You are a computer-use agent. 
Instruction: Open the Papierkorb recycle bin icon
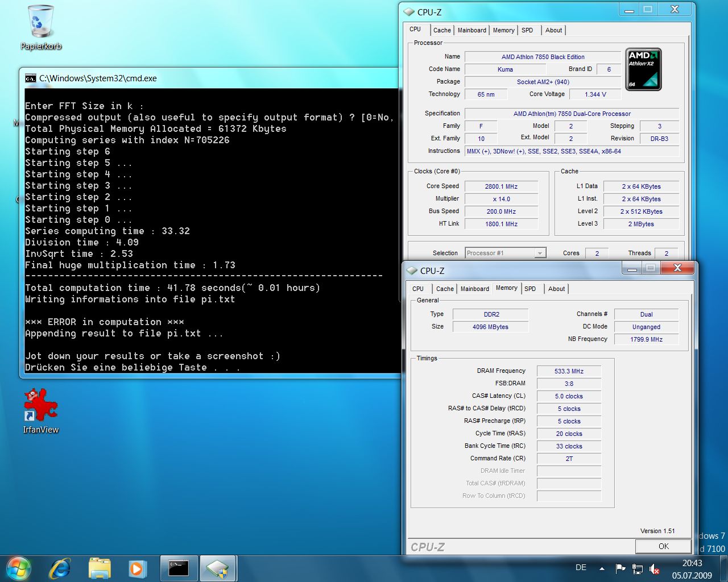pos(40,27)
